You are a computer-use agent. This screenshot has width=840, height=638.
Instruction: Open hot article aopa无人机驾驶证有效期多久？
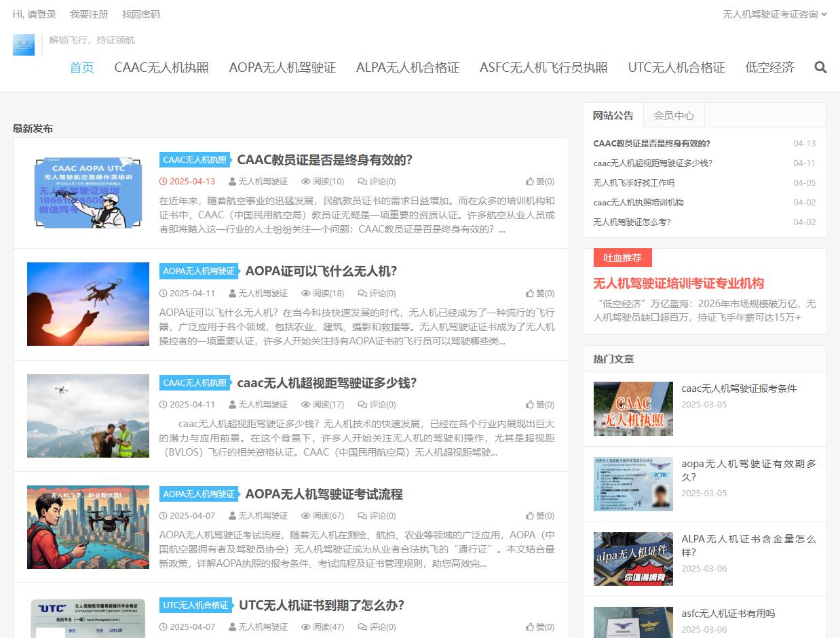click(x=749, y=471)
